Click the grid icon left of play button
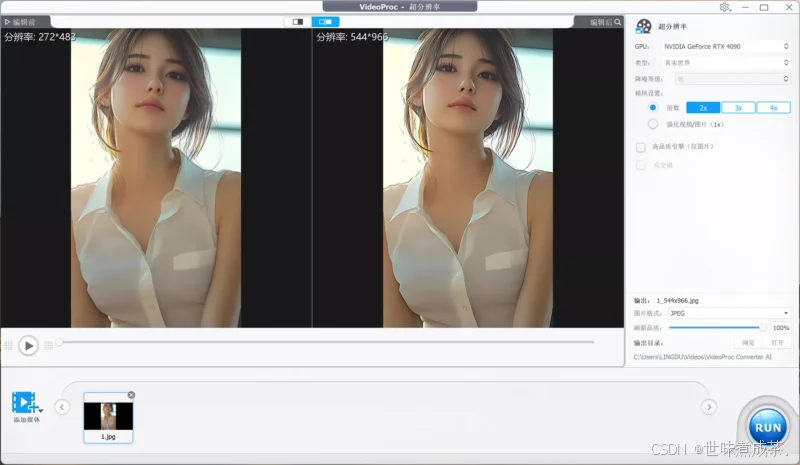 (8, 346)
